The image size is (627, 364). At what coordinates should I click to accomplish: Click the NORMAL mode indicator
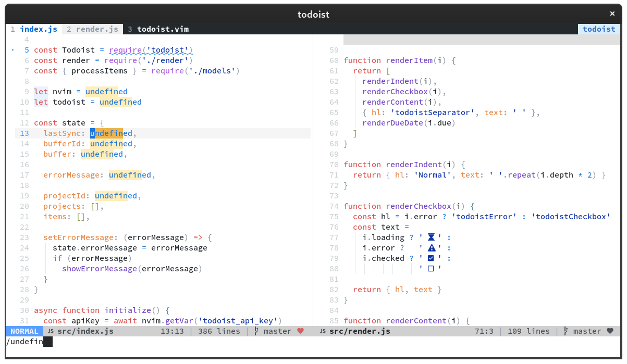point(24,331)
